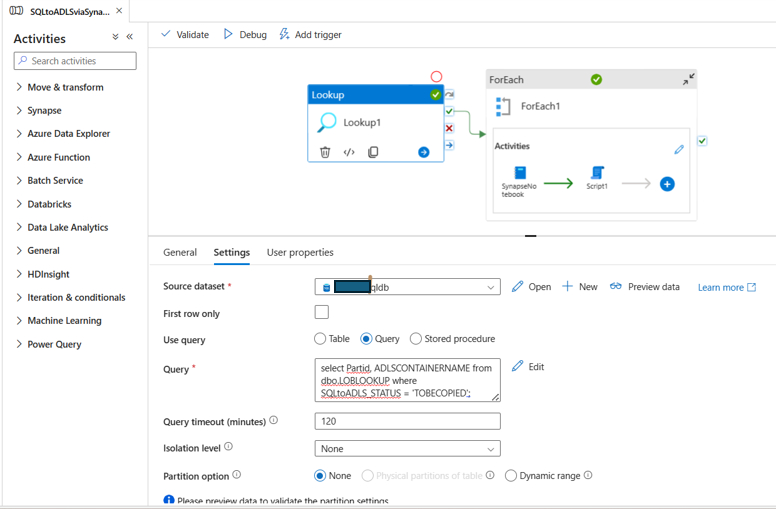Viewport: 781px width, 510px height.
Task: Switch to the User properties tab
Action: 300,253
